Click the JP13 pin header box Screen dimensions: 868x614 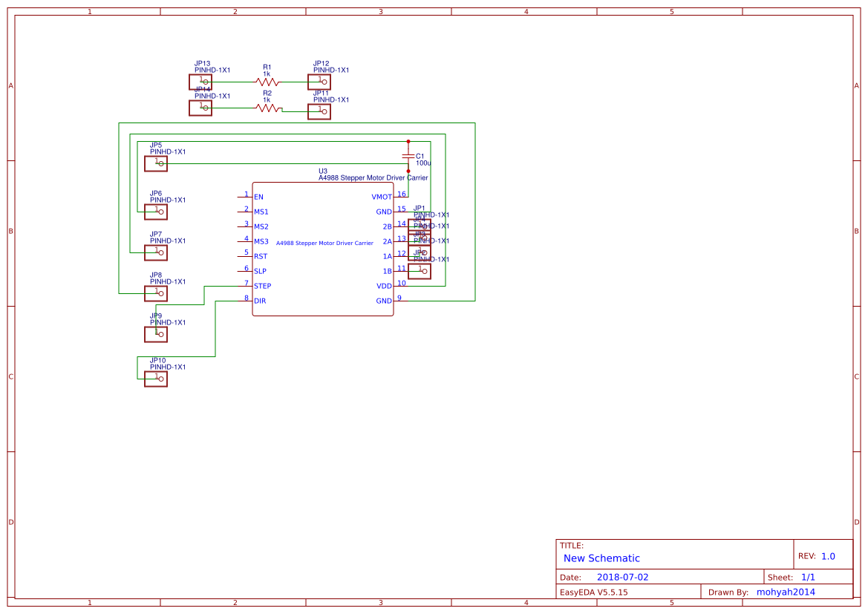(200, 82)
